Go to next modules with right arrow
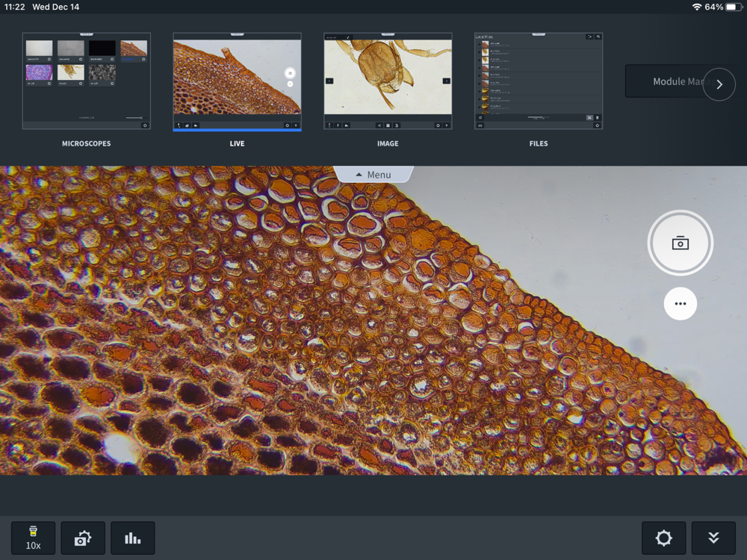 [719, 84]
